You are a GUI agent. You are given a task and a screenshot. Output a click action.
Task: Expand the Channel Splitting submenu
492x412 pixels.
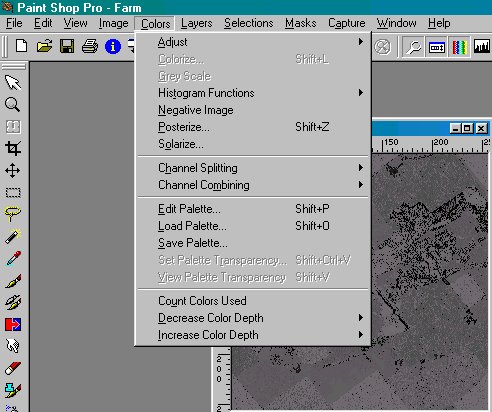coord(253,168)
